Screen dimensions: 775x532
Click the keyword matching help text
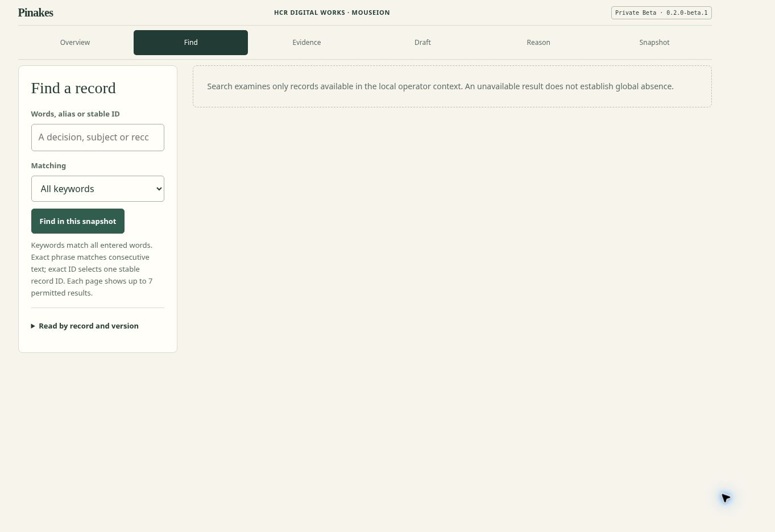tap(92, 269)
